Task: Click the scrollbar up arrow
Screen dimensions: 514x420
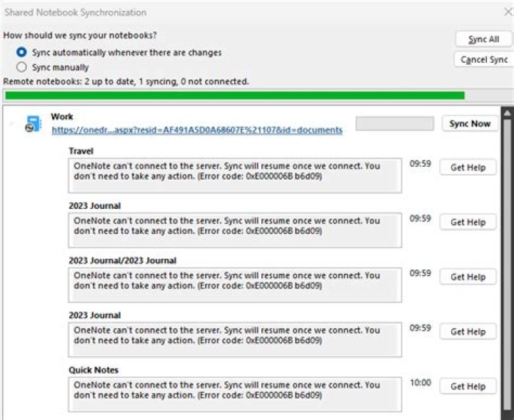Action: click(x=507, y=113)
